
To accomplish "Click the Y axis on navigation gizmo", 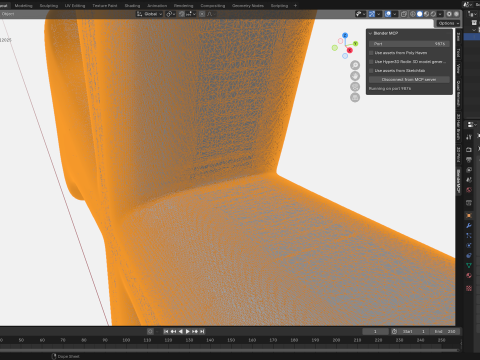I will (x=355, y=44).
